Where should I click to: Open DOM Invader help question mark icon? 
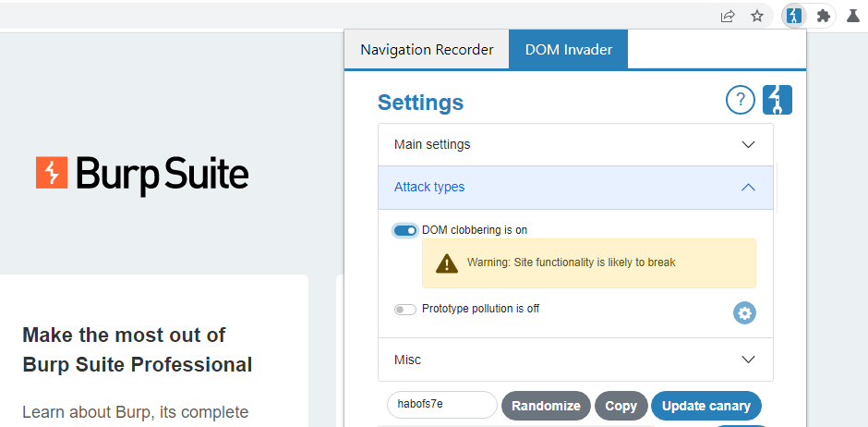[741, 100]
